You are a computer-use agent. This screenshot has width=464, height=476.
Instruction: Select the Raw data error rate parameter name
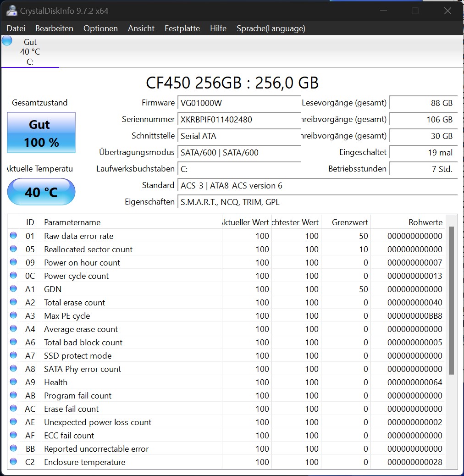point(78,236)
